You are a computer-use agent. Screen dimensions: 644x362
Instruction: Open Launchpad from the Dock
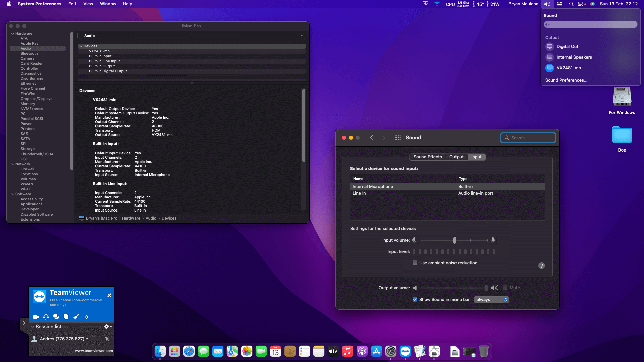(x=174, y=351)
